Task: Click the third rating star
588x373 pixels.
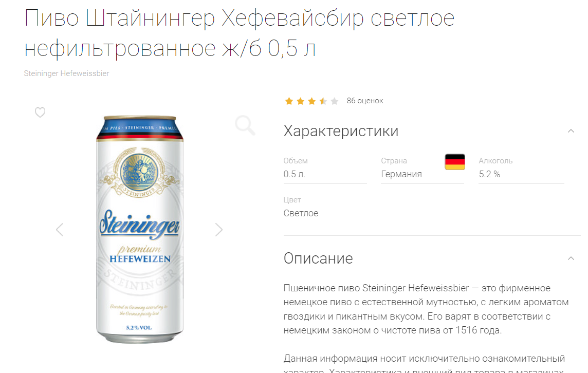Action: click(311, 101)
